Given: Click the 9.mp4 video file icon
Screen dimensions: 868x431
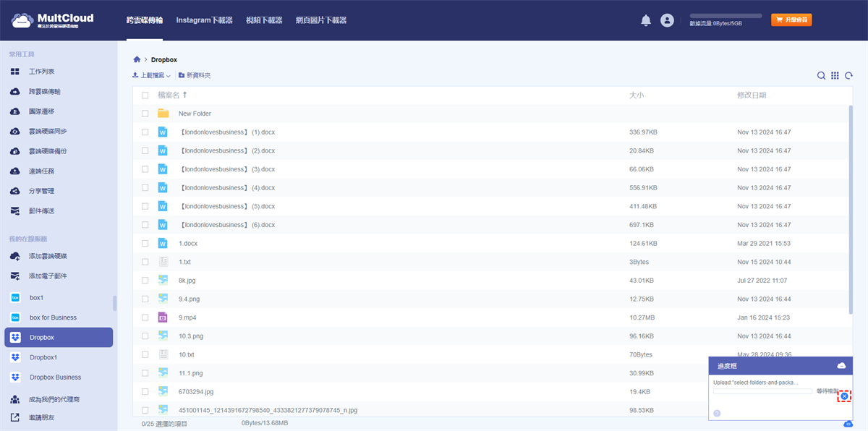Looking at the screenshot, I should click(x=163, y=317).
